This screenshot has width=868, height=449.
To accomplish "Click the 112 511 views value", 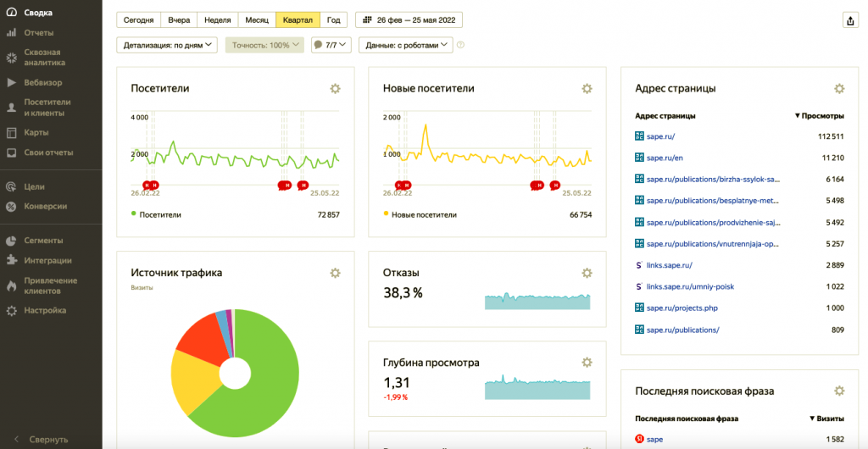I will (x=831, y=136).
